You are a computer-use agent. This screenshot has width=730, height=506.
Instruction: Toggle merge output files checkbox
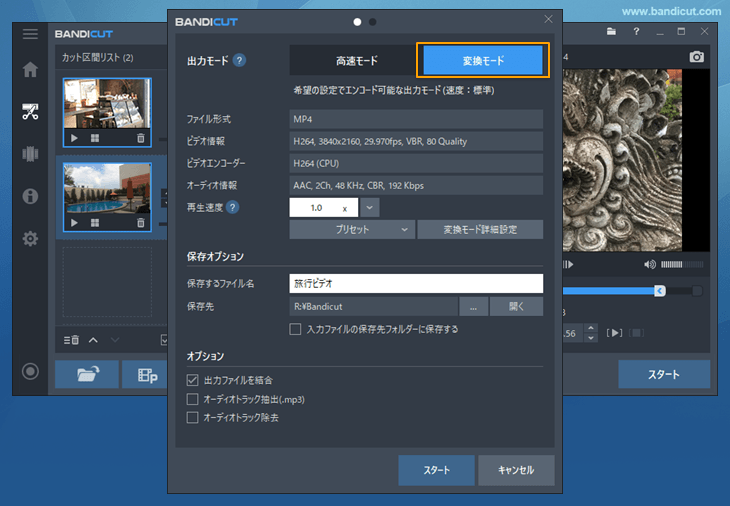coord(192,380)
